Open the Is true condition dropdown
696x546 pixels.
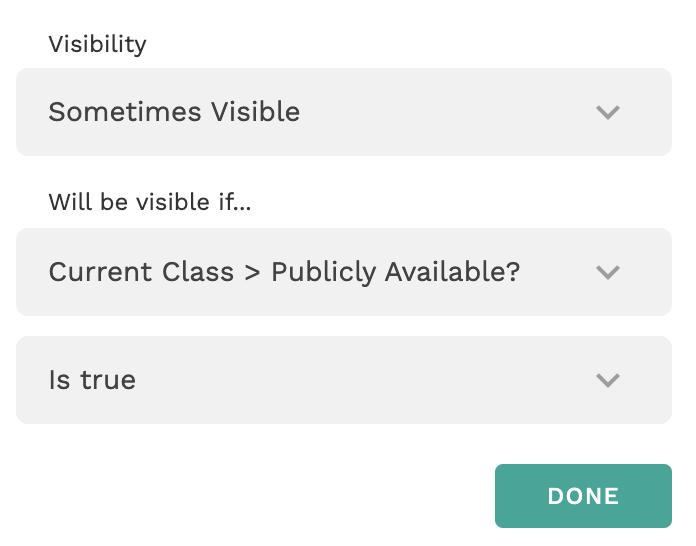click(343, 380)
